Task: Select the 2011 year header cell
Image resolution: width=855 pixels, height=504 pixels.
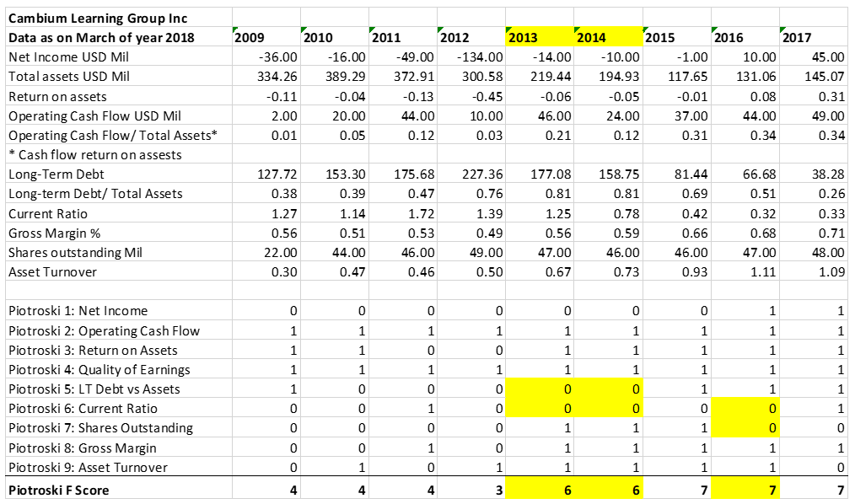Action: click(x=403, y=36)
